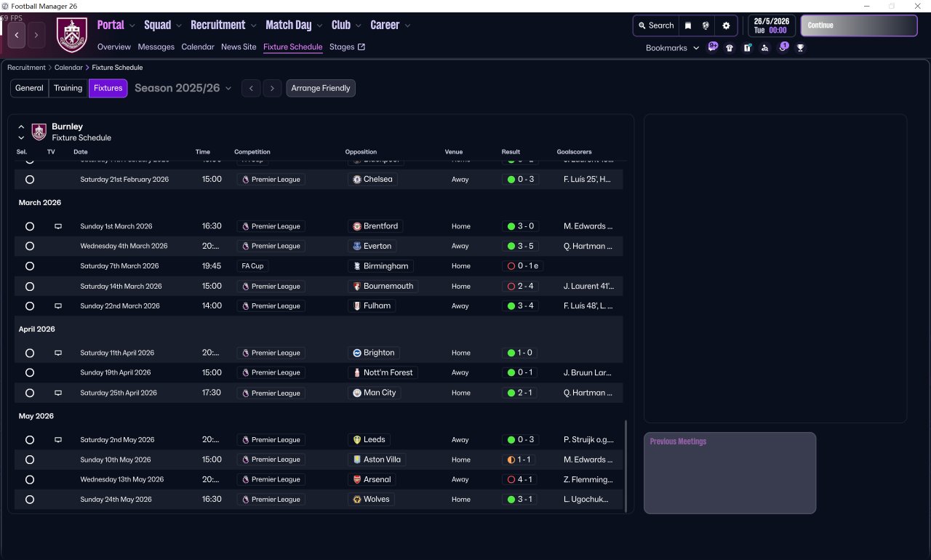This screenshot has width=931, height=560.
Task: Open the Season 2025/26 dropdown
Action: (x=183, y=88)
